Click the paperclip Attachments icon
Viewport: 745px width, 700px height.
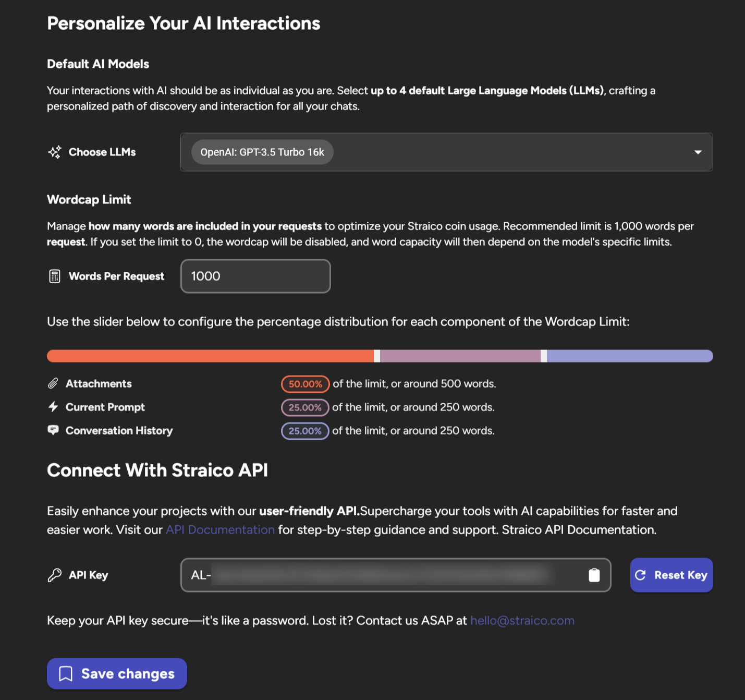[x=53, y=383]
